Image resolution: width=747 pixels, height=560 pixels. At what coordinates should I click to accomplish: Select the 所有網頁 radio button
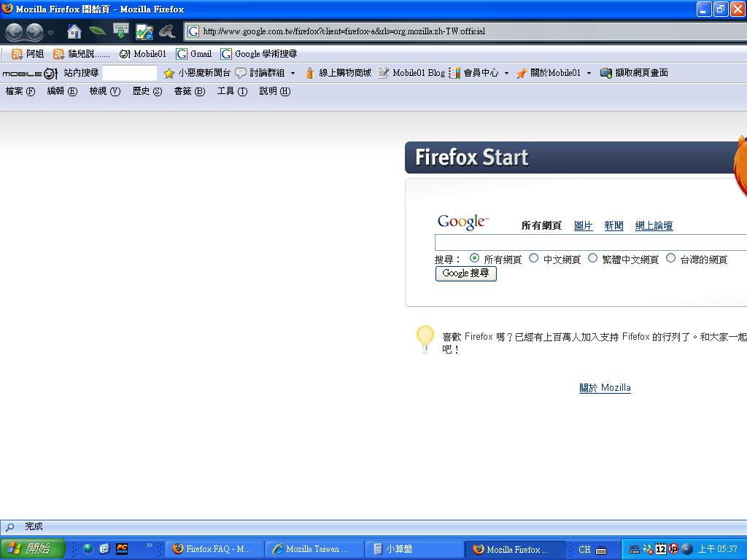474,258
